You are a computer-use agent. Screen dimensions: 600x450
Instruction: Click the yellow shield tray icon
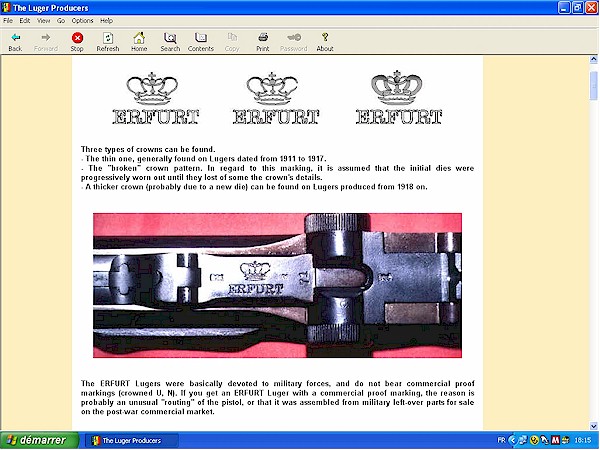click(534, 440)
